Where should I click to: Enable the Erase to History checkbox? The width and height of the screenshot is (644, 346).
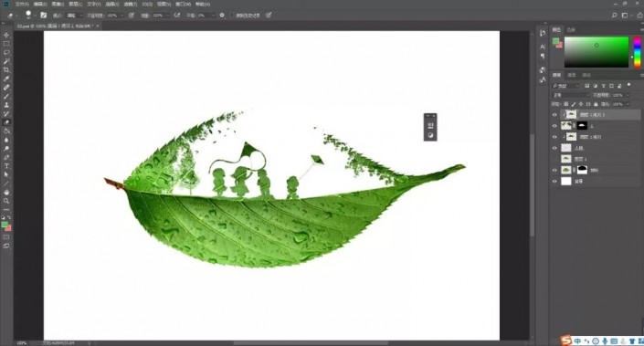tap(232, 16)
